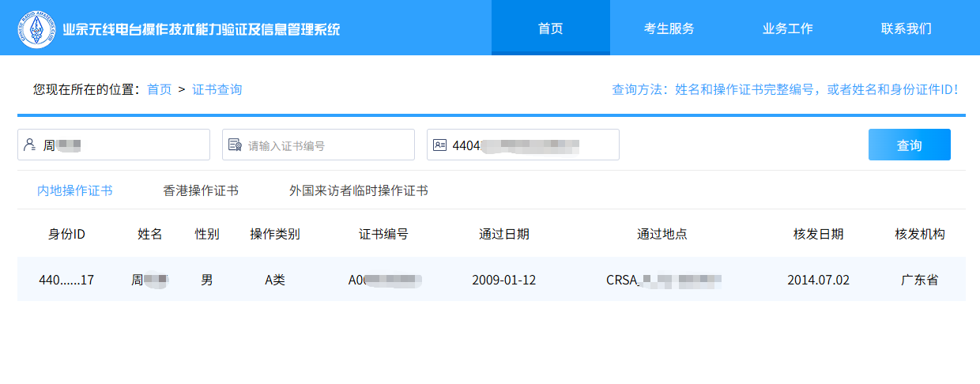Switch to the 内地操作证书 tab

click(75, 190)
